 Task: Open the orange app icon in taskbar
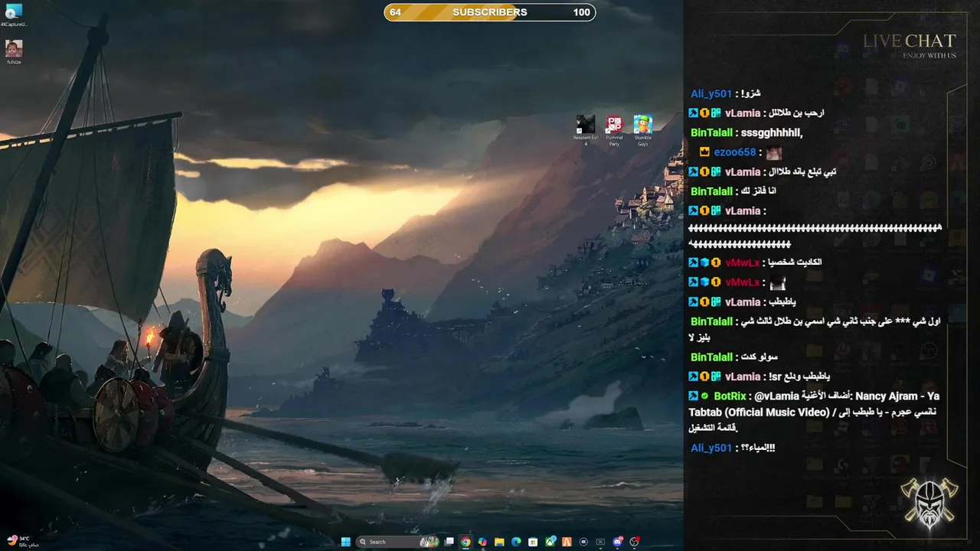point(567,542)
